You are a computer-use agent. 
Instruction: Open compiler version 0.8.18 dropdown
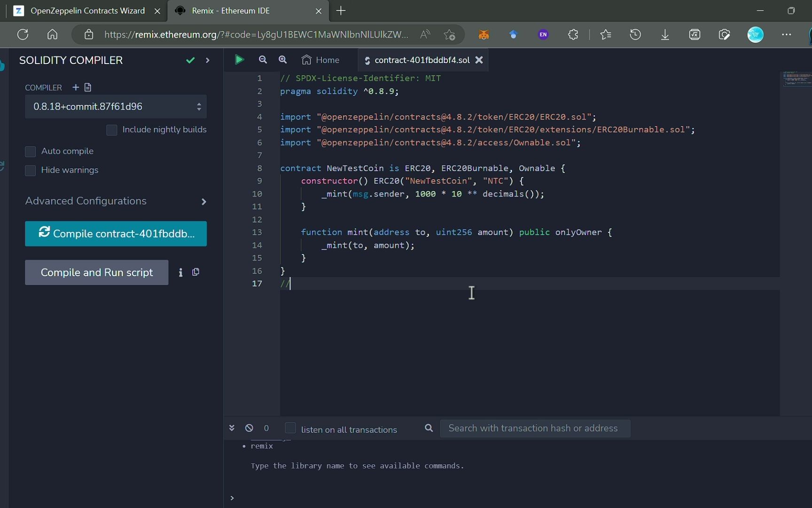pos(116,106)
